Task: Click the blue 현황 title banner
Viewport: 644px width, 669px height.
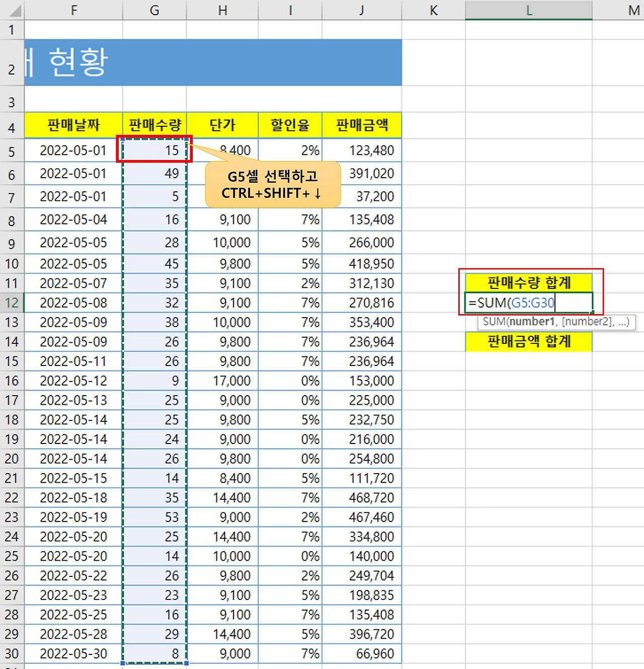Action: [213, 62]
